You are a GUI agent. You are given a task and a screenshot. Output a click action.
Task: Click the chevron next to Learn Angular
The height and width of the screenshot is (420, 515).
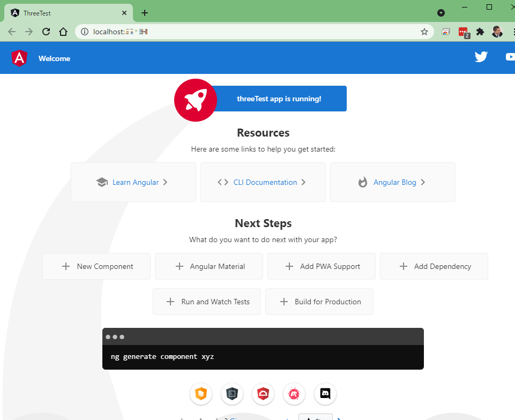click(x=165, y=182)
